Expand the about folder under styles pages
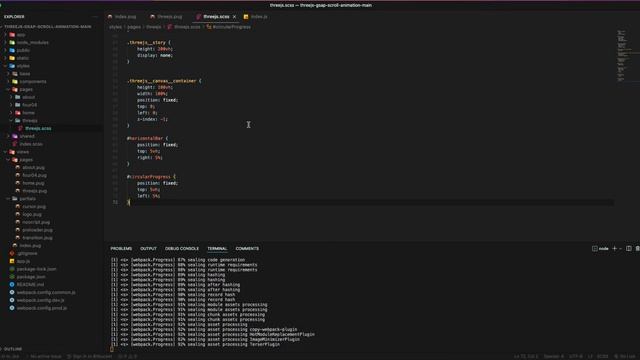Viewport: 640px width, 360px height. (11, 97)
